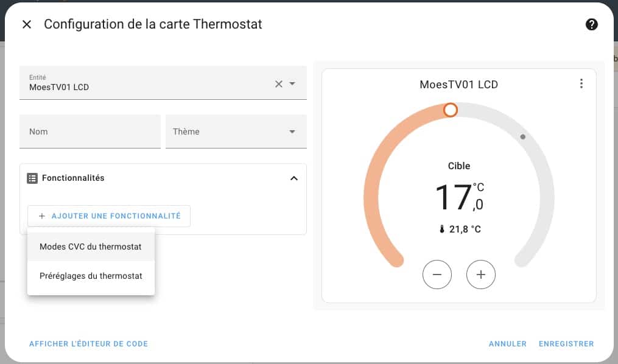Viewport: 618px width, 364px height.
Task: Click Enregistrer to save the card
Action: click(x=566, y=344)
